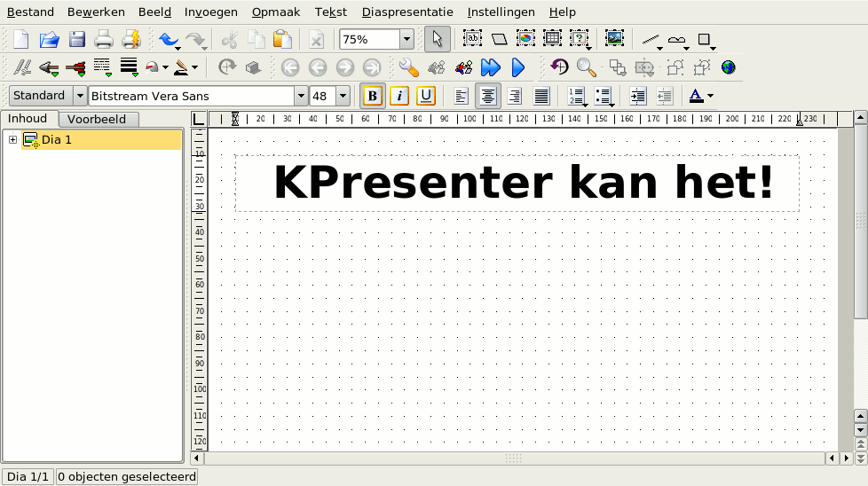Insert a text box object
The width and height of the screenshot is (868, 486).
coord(472,39)
